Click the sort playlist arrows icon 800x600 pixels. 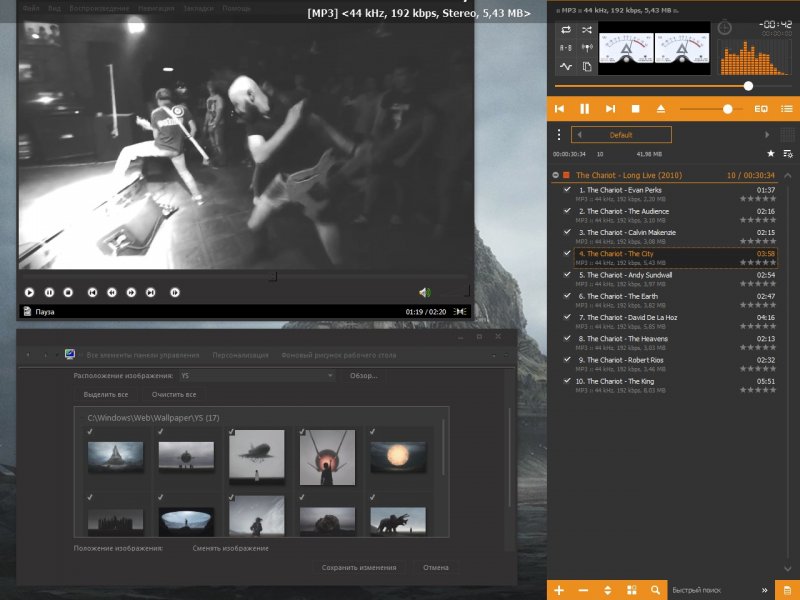[x=607, y=590]
